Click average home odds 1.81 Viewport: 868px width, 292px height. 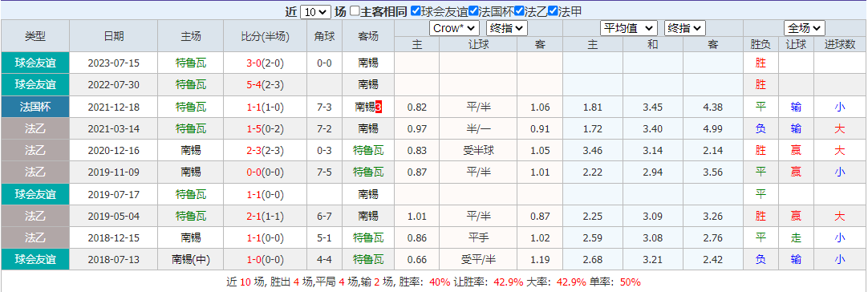point(593,107)
